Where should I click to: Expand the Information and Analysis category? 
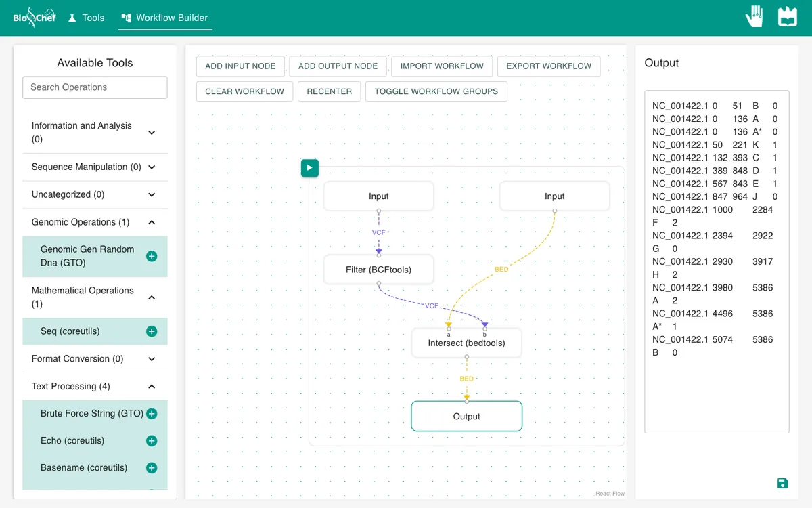(95, 133)
